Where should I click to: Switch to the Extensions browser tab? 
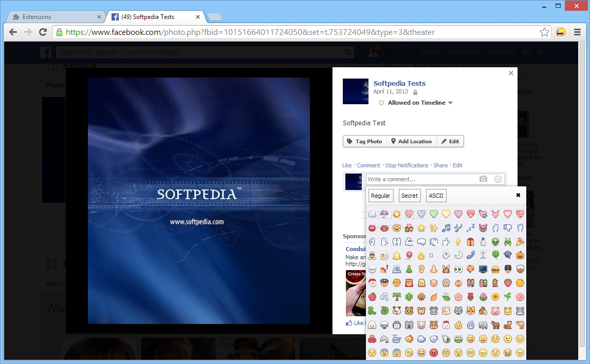point(57,17)
